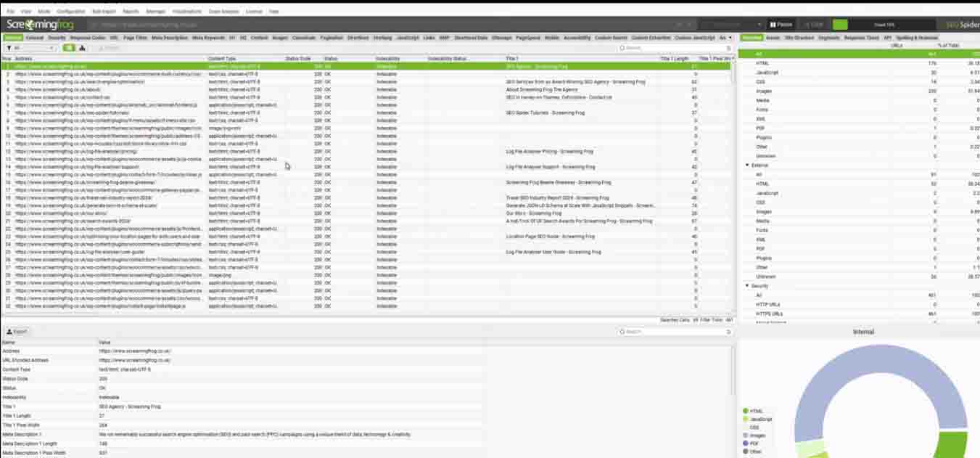Open search options icon in upper search box
Viewport: 980px width, 458px height.
[729, 48]
